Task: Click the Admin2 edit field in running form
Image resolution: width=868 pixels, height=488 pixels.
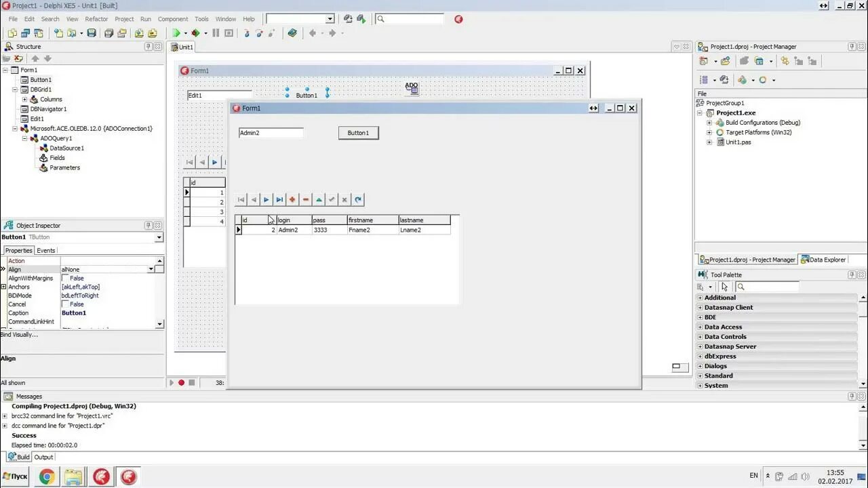Action: pyautogui.click(x=271, y=133)
